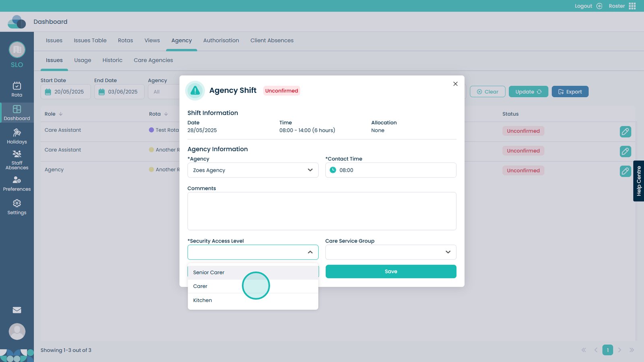The width and height of the screenshot is (644, 362).
Task: Open Settings gear in sidebar
Action: tap(17, 207)
